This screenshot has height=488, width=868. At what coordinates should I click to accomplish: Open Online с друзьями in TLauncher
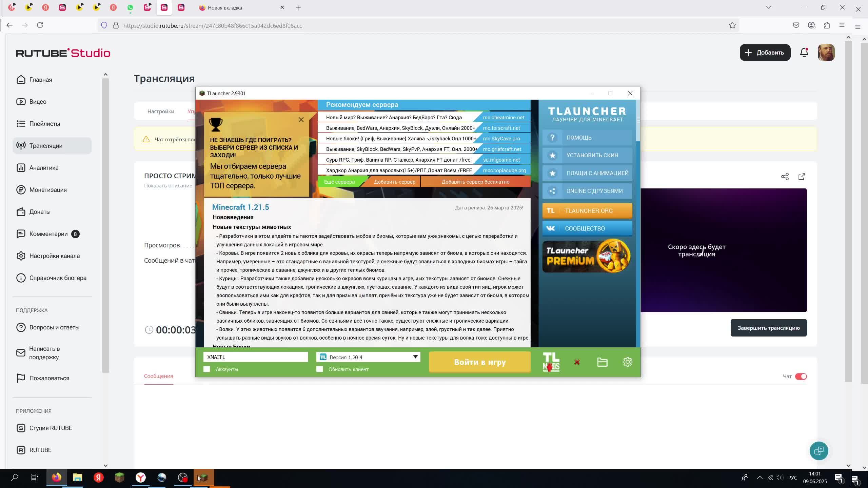click(x=587, y=191)
